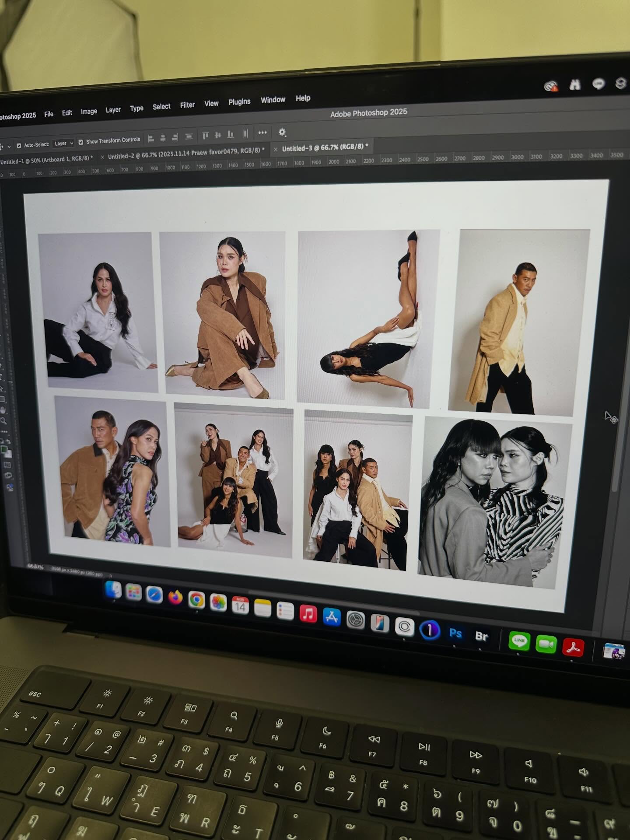This screenshot has width=630, height=840.
Task: Close the Untitled-3 document tab
Action: (x=276, y=150)
